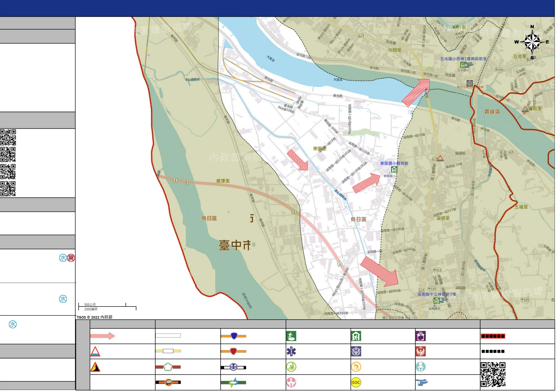Image resolution: width=556 pixels, height=392 pixels.
Task: Click the red 震 circle icon
Action: point(71,258)
